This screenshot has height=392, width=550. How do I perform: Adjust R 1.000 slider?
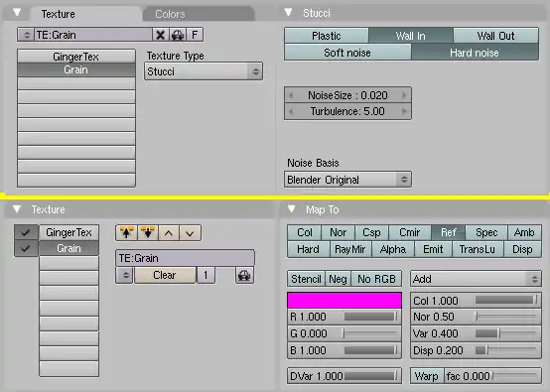(344, 317)
